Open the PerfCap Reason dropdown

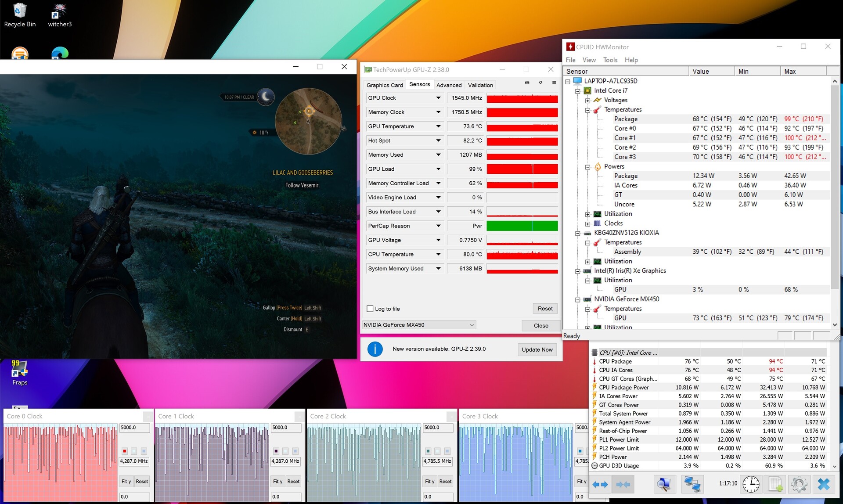438,226
